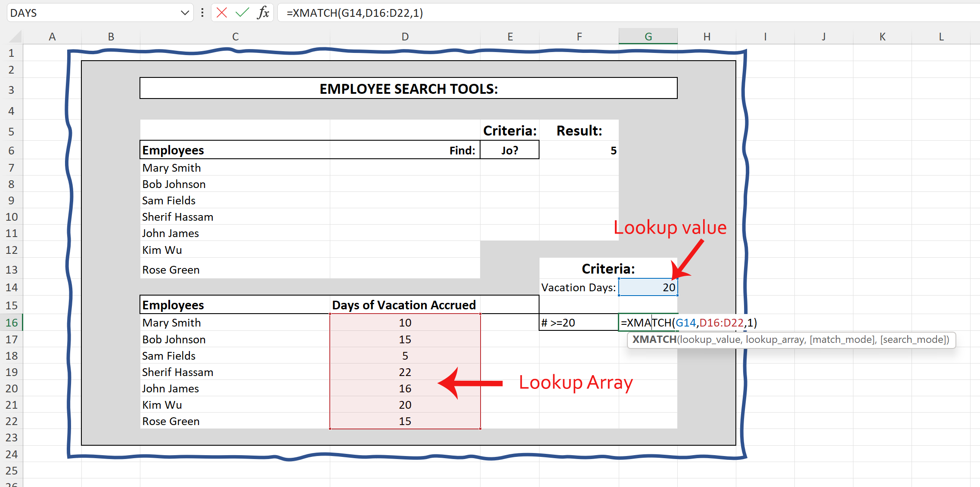Select the EMPLOYEE SEARCH TOOLS title cell
Viewport: 980px width, 487px height.
click(408, 89)
